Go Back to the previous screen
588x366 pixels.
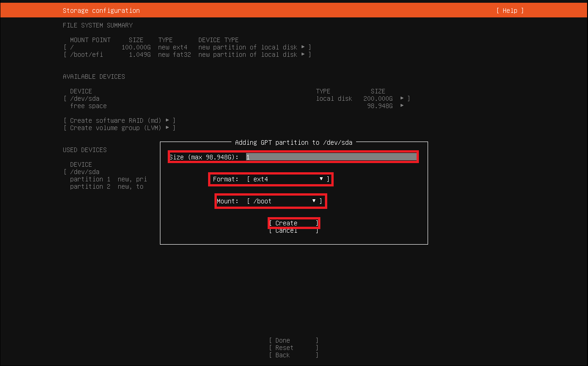pyautogui.click(x=294, y=355)
